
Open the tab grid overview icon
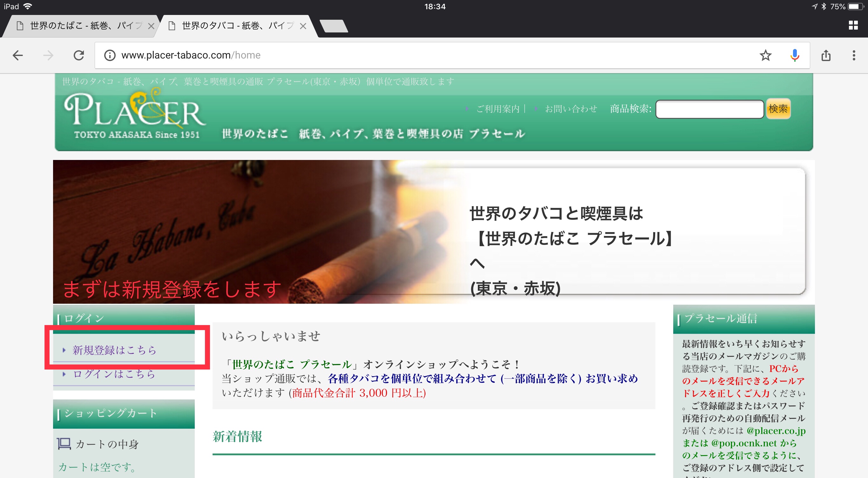click(853, 25)
